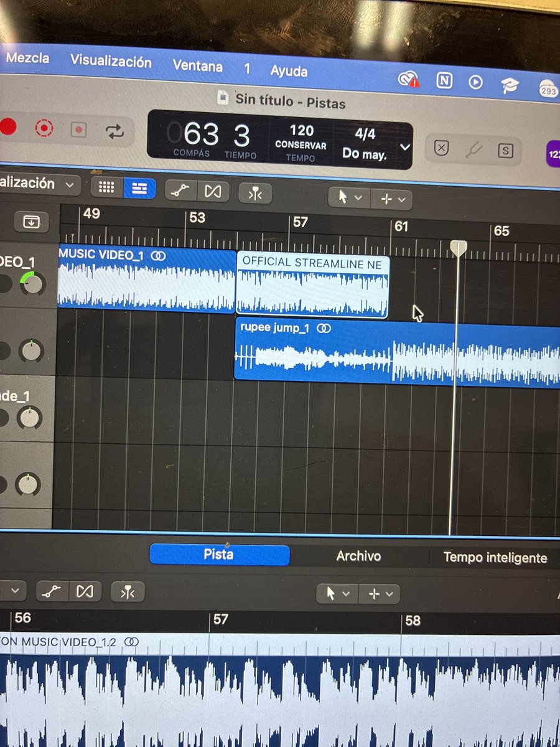Open the 1 screenset menu

(247, 68)
